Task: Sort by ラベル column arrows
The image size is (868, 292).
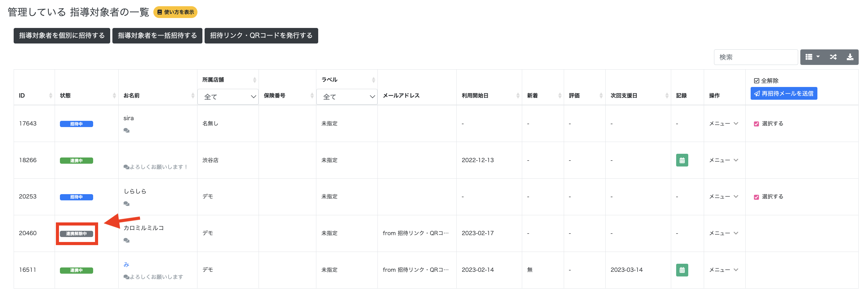Action: [x=373, y=80]
